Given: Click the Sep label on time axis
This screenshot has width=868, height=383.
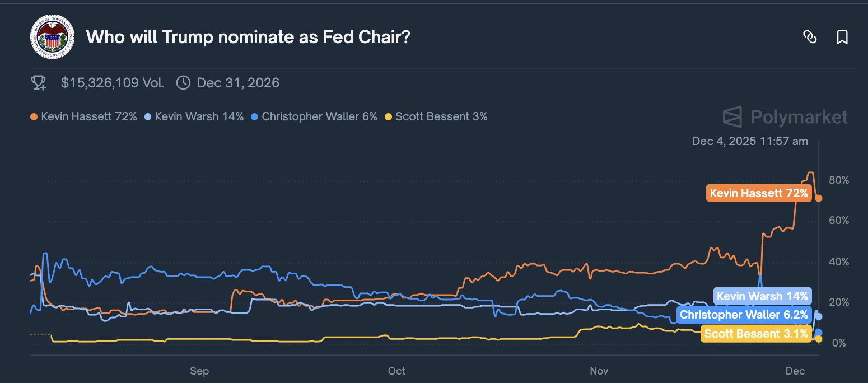Looking at the screenshot, I should click(x=199, y=371).
